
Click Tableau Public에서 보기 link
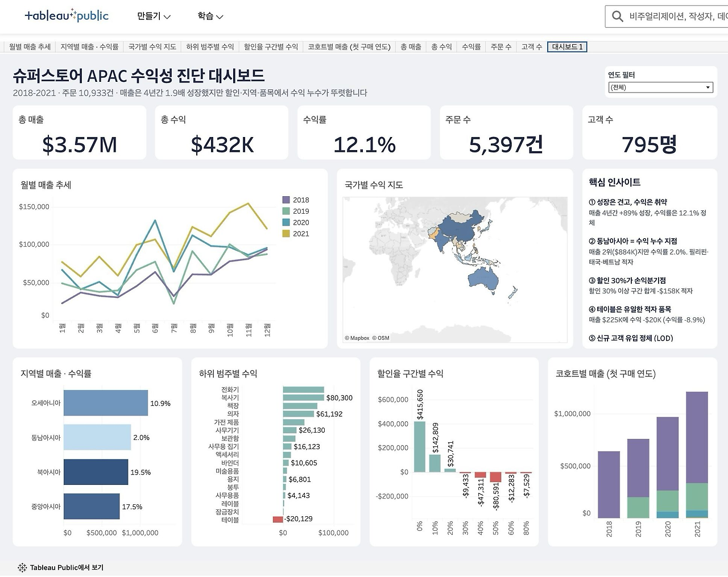[67, 567]
